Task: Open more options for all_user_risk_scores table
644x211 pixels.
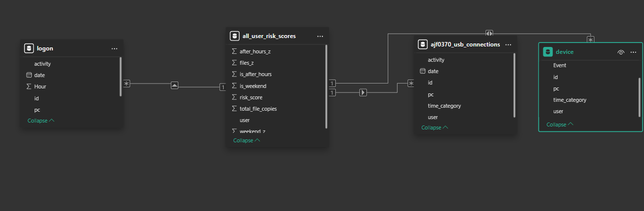Action: point(320,36)
